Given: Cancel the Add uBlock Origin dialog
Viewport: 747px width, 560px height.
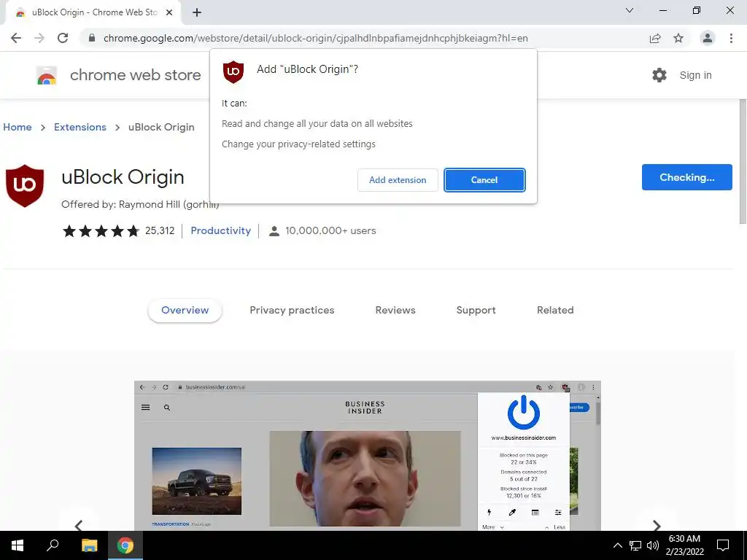Looking at the screenshot, I should pyautogui.click(x=484, y=180).
